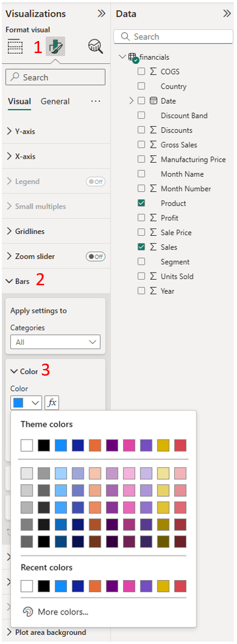The width and height of the screenshot is (237, 644).
Task: Click the financials table icon
Action: pos(132,57)
